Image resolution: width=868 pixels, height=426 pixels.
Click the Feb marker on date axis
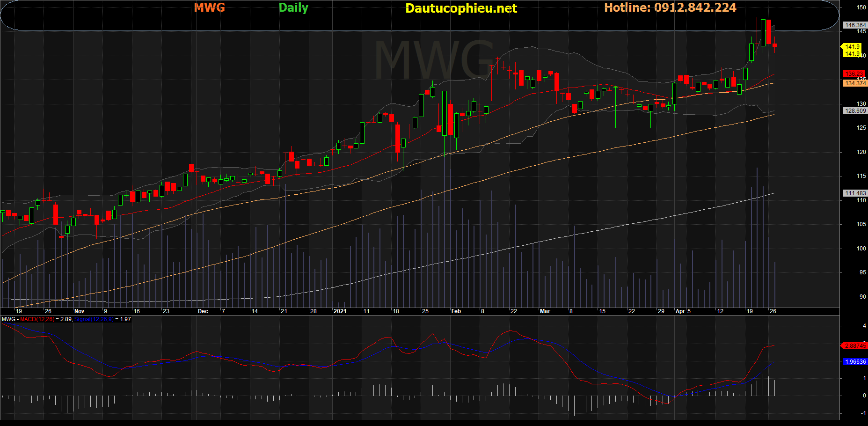point(456,311)
